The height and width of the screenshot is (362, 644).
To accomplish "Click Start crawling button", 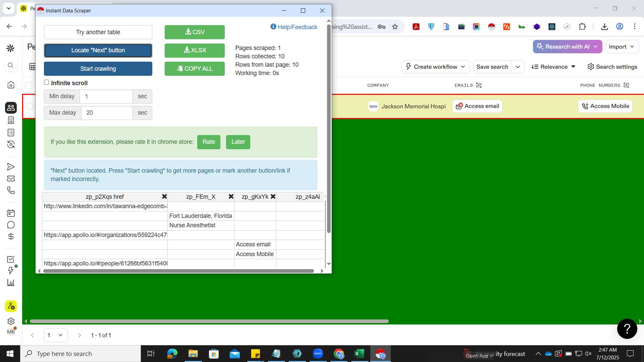I will coord(98,69).
